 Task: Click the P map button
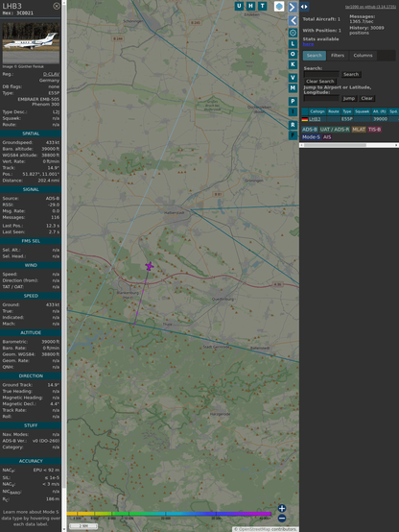tap(293, 101)
